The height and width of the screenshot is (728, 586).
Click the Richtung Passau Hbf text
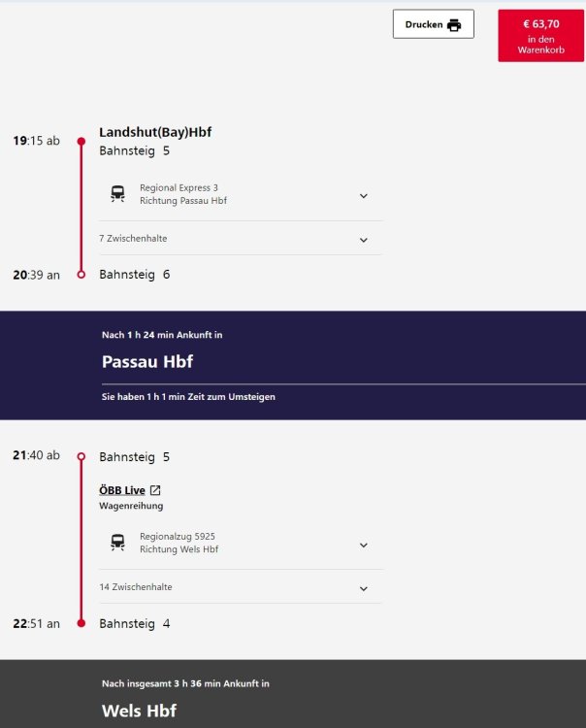(x=183, y=201)
